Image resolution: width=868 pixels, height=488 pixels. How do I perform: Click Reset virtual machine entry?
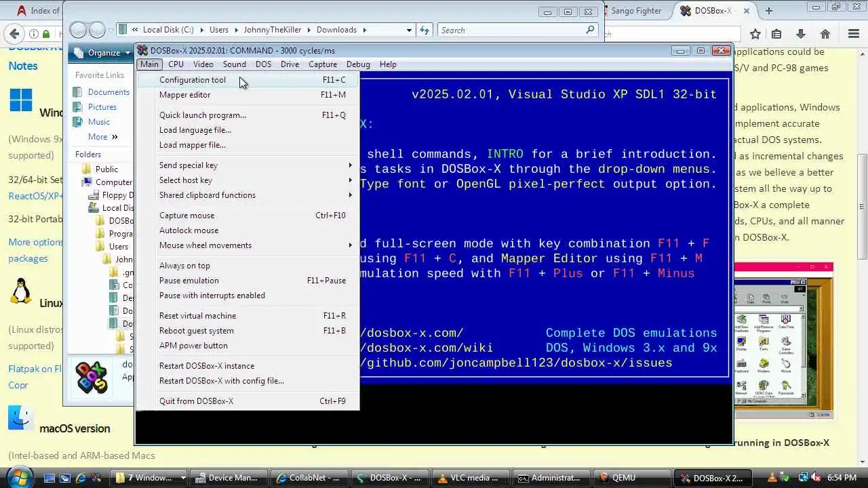(248, 316)
